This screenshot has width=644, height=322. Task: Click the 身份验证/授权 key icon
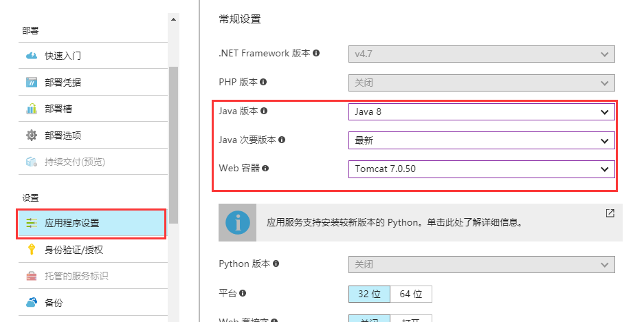point(31,250)
